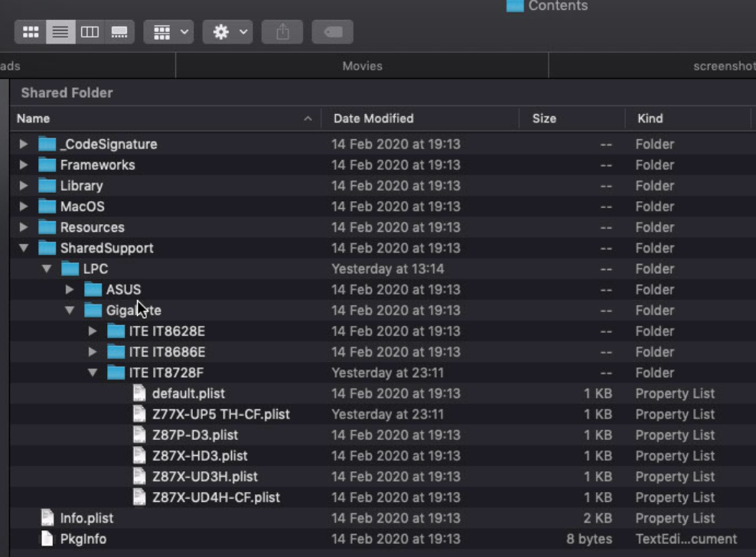Switch to list view

60,32
